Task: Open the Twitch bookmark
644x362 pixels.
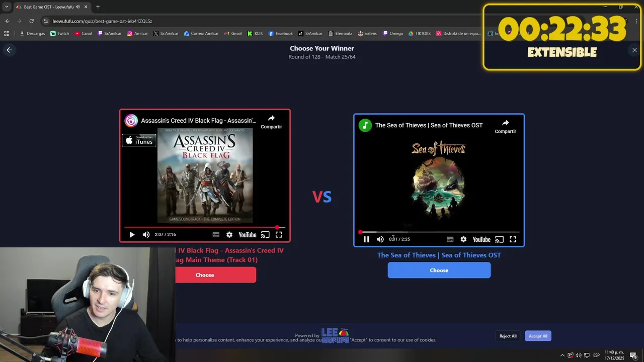Action: click(x=60, y=34)
